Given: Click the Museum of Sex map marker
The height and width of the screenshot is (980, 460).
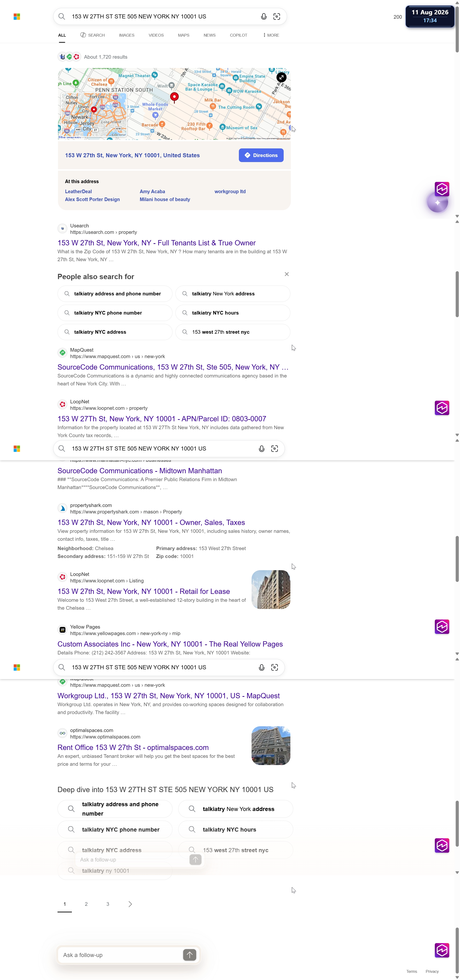Looking at the screenshot, I should click(222, 127).
